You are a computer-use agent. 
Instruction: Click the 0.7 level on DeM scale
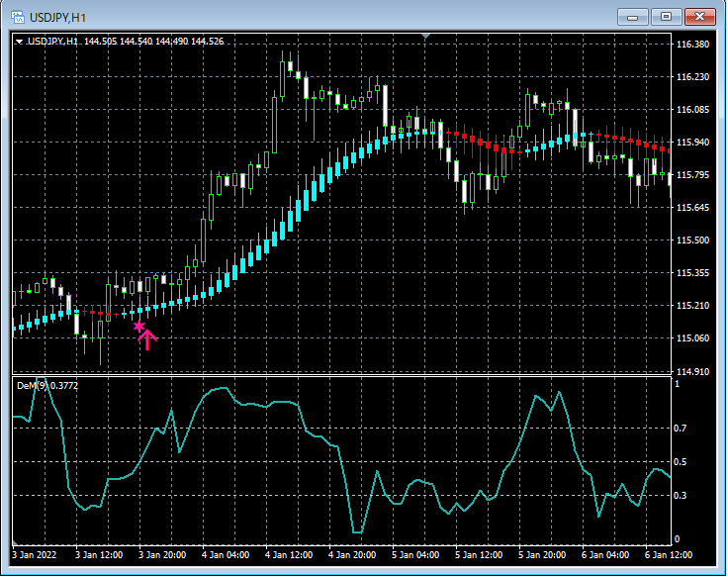(681, 429)
